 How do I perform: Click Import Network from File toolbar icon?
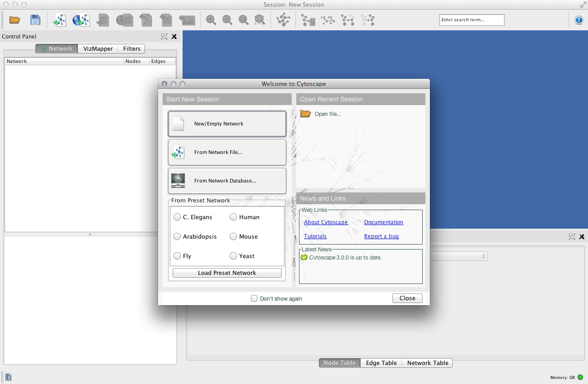pyautogui.click(x=60, y=20)
